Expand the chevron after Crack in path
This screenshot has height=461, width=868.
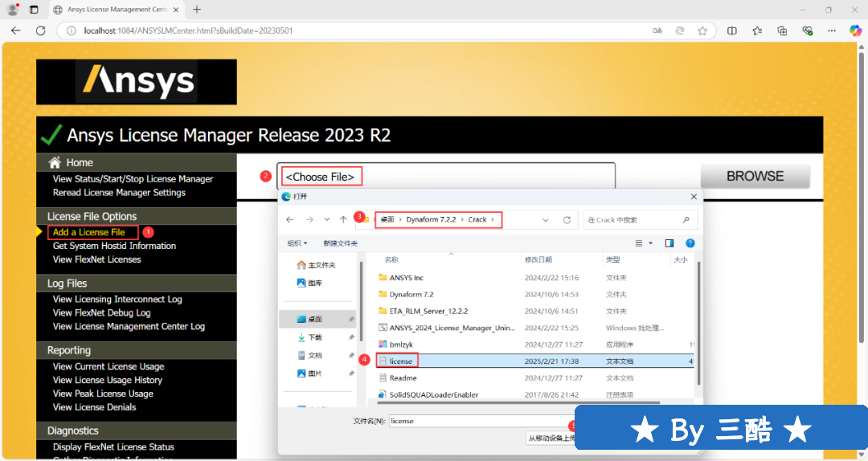pyautogui.click(x=492, y=220)
